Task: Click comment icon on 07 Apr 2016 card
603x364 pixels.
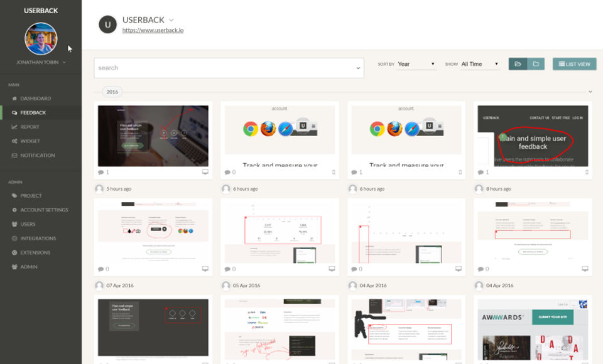Action: click(100, 269)
